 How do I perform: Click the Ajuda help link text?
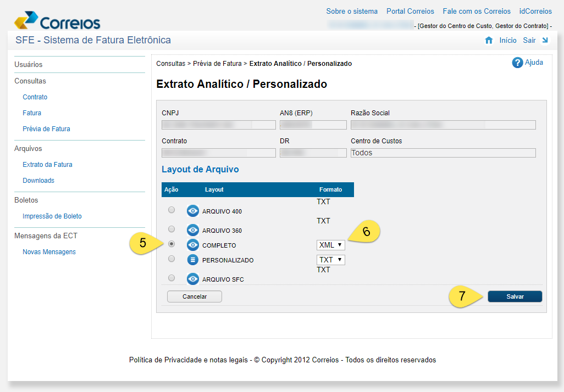point(534,63)
